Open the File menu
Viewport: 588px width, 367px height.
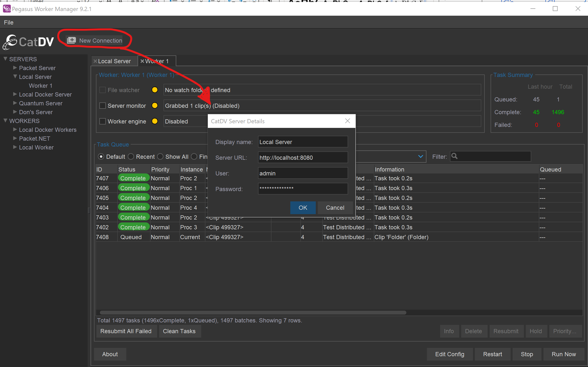pos(9,22)
